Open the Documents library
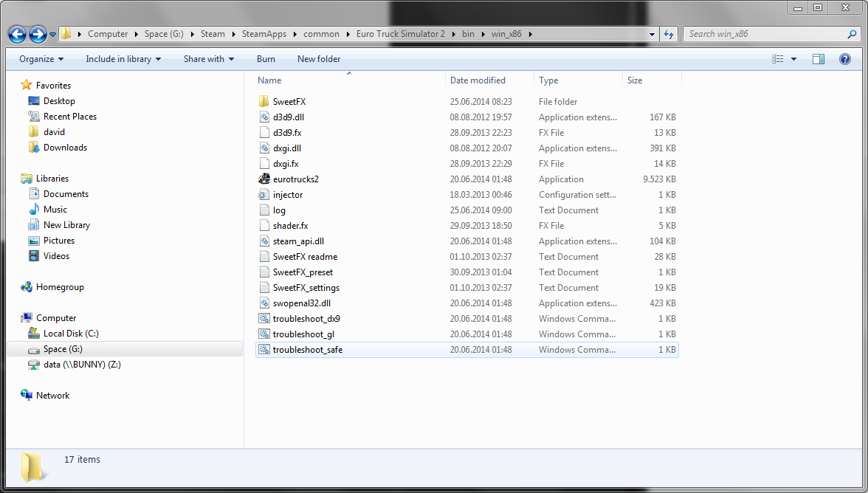The image size is (868, 493). (x=66, y=193)
